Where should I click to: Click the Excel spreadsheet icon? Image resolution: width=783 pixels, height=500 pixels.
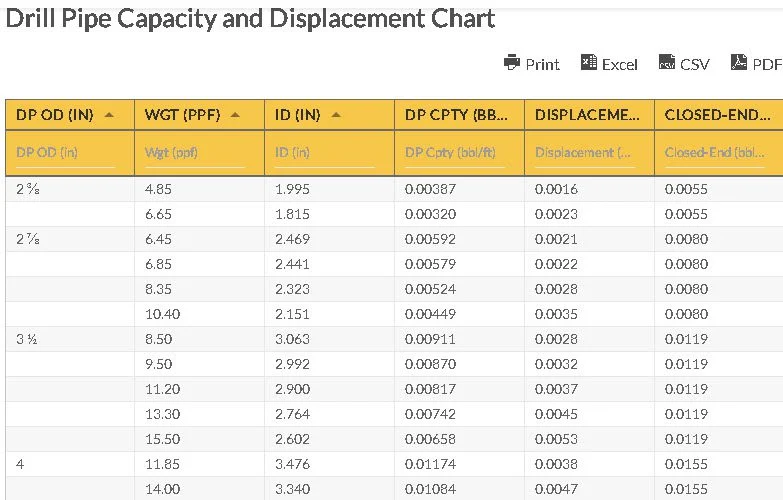(589, 62)
